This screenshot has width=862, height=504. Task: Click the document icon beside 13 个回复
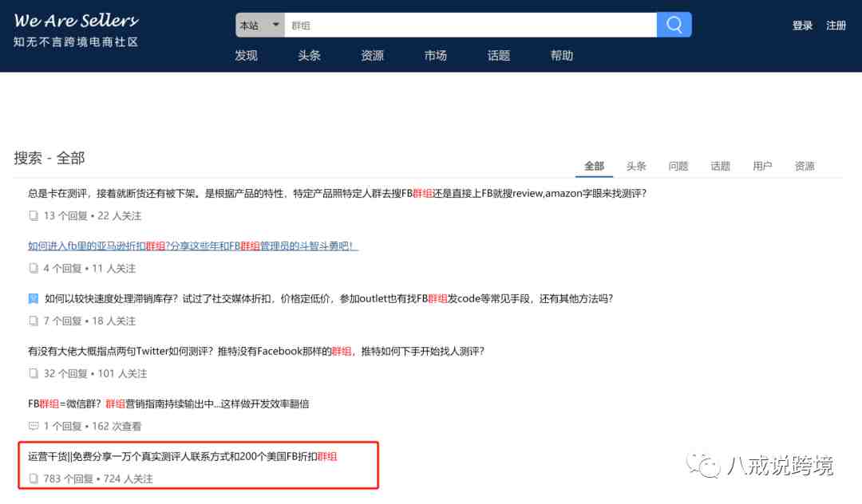click(x=34, y=216)
